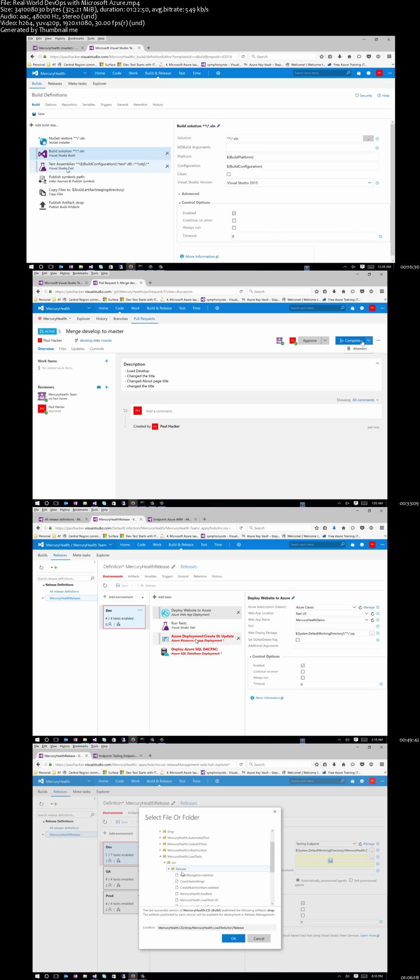Expand the MercuryHealth.Infrastructure folder in dialog
420x980 pixels.
[x=160, y=850]
